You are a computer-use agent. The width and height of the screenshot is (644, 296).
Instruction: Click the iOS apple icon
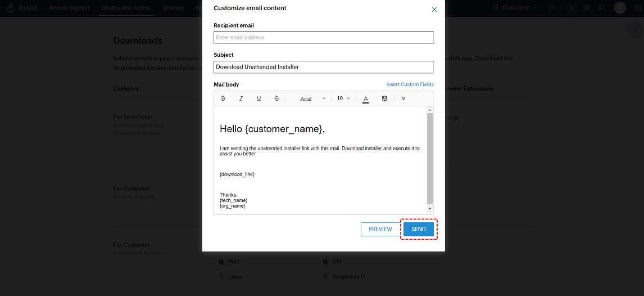(x=326, y=261)
